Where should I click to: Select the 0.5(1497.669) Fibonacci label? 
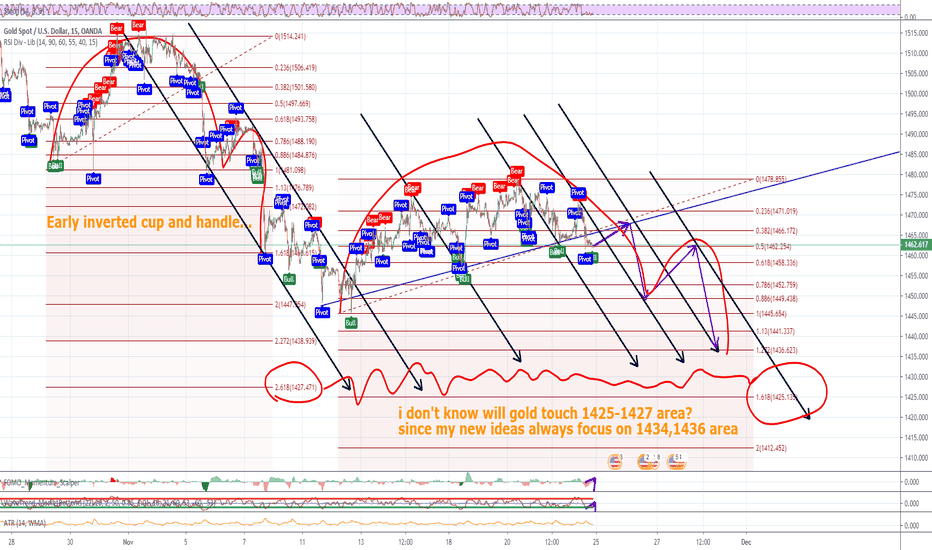pyautogui.click(x=292, y=103)
